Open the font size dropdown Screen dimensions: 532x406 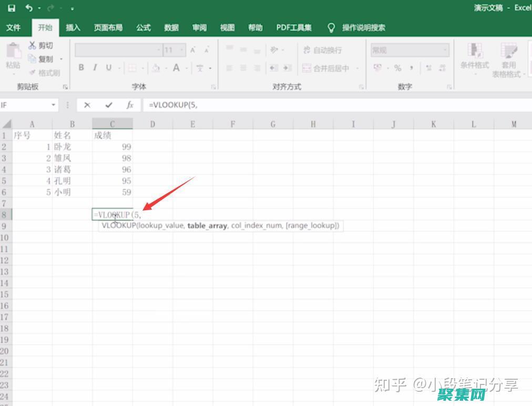tap(182, 50)
